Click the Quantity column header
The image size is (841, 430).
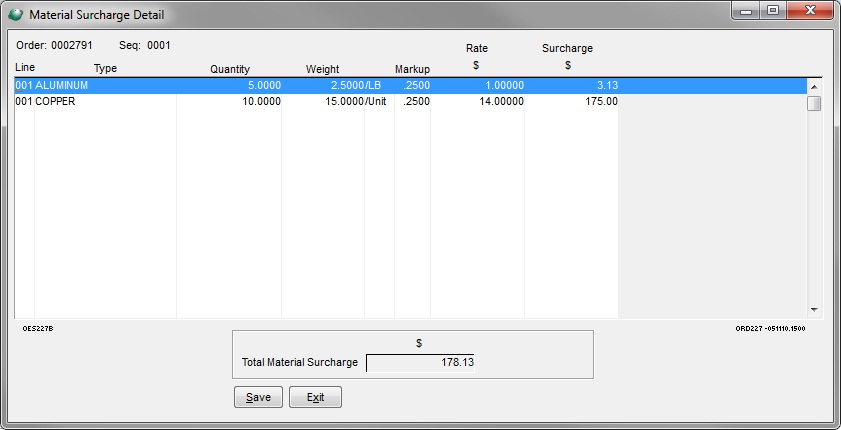[230, 70]
